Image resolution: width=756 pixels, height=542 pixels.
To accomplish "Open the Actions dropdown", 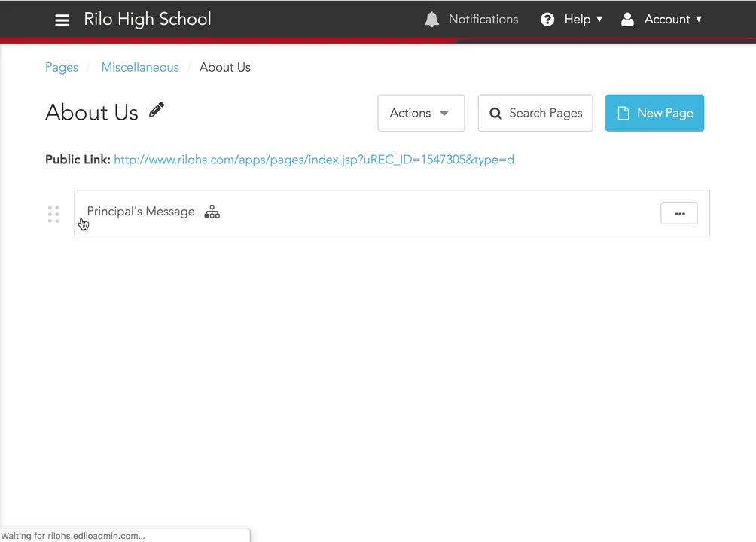I will point(420,113).
